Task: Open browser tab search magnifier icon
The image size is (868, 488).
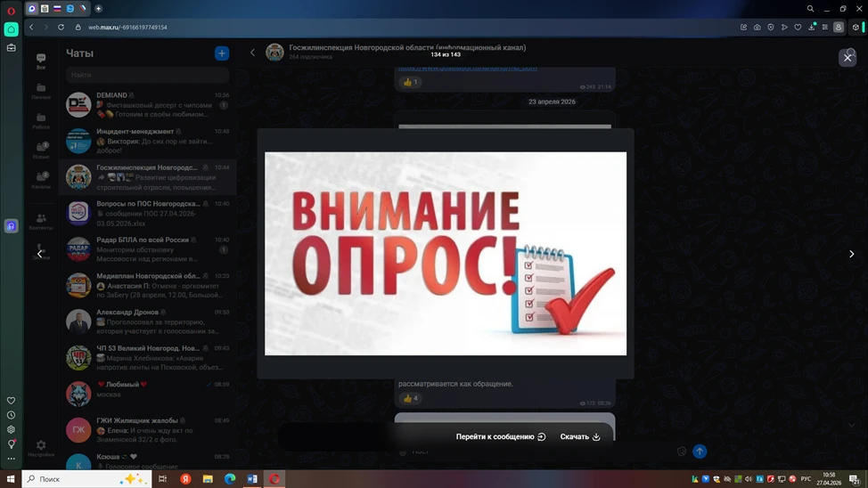Action: [x=810, y=8]
